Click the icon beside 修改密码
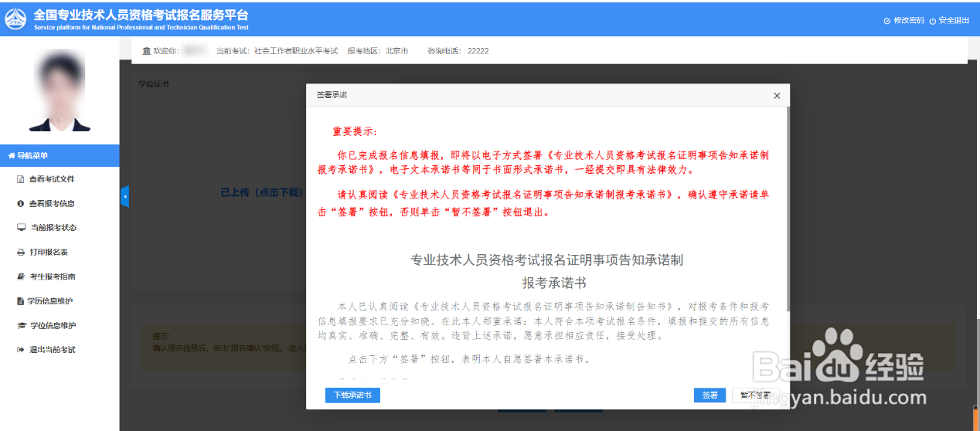980x431 pixels. pyautogui.click(x=887, y=21)
